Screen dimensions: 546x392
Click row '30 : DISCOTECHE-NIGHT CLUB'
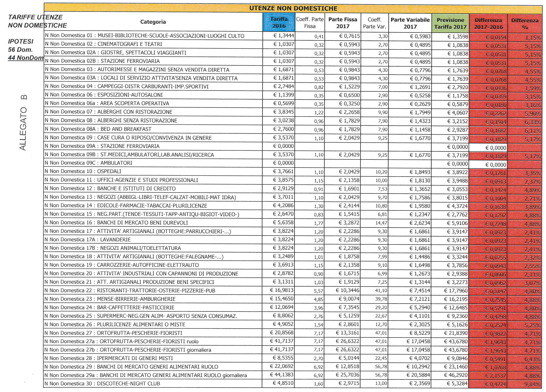(293, 384)
